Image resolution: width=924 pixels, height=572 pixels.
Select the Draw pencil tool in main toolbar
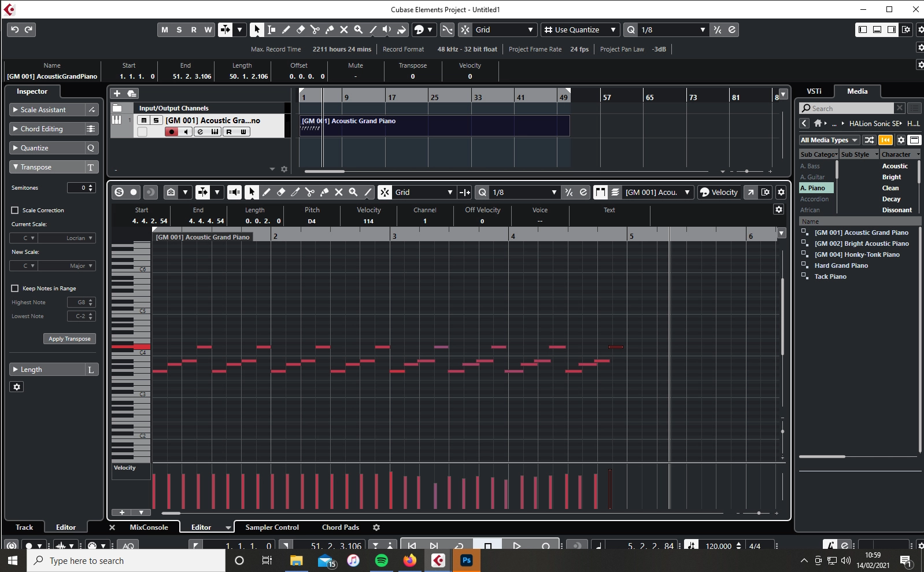click(286, 29)
